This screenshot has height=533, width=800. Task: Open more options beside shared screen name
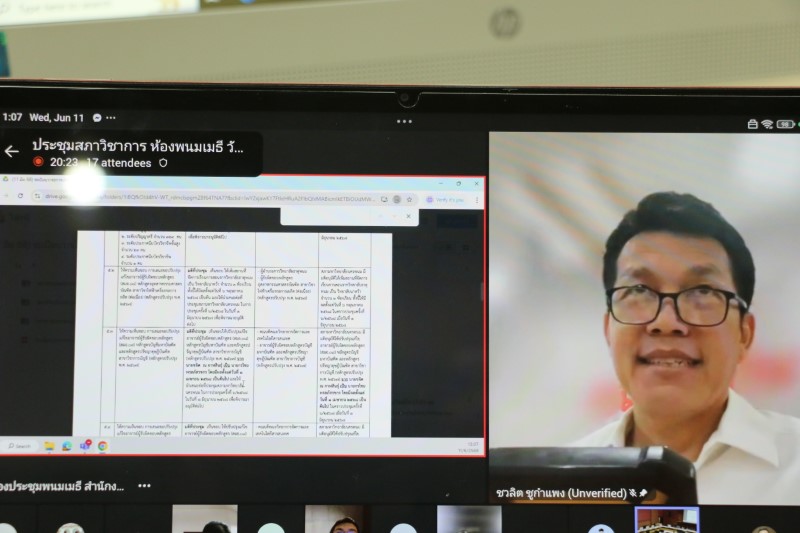click(x=144, y=486)
